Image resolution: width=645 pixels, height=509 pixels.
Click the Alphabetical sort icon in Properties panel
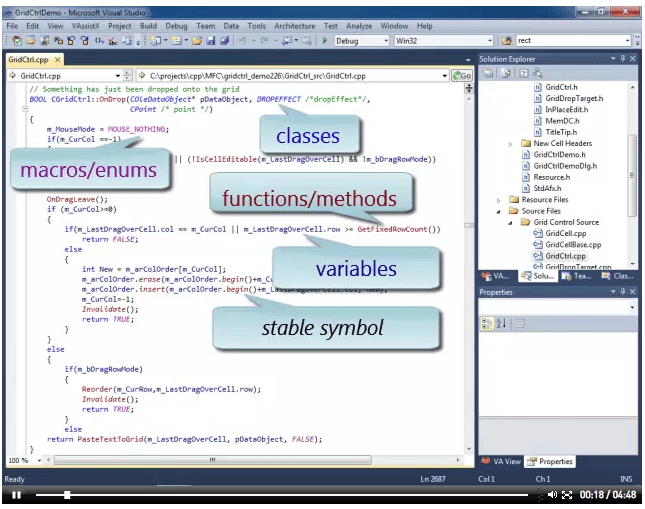(x=501, y=323)
